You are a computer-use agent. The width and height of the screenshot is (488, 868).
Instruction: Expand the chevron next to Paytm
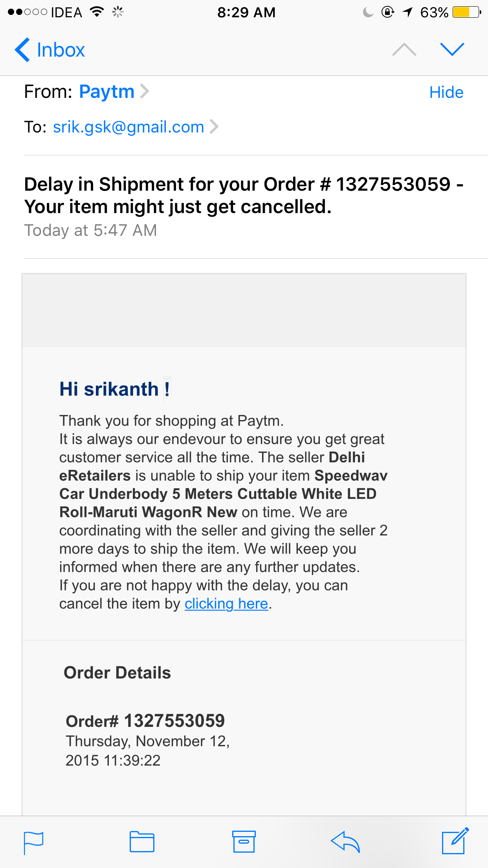tap(145, 92)
